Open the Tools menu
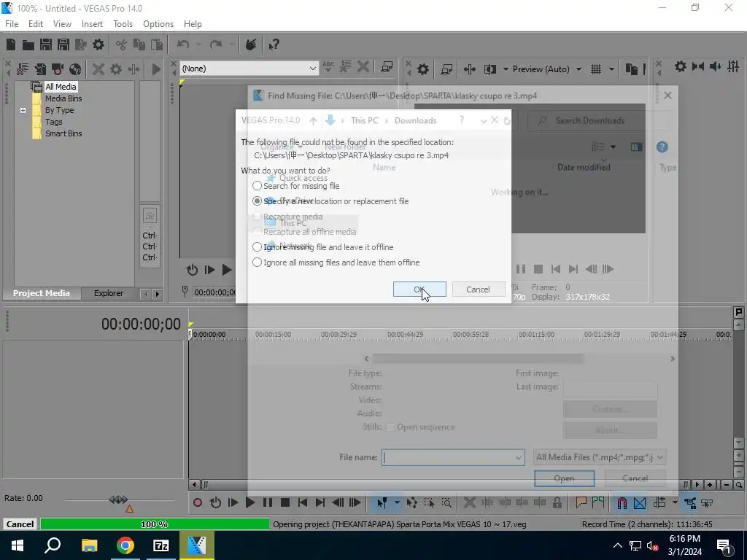The image size is (747, 560). (x=123, y=24)
